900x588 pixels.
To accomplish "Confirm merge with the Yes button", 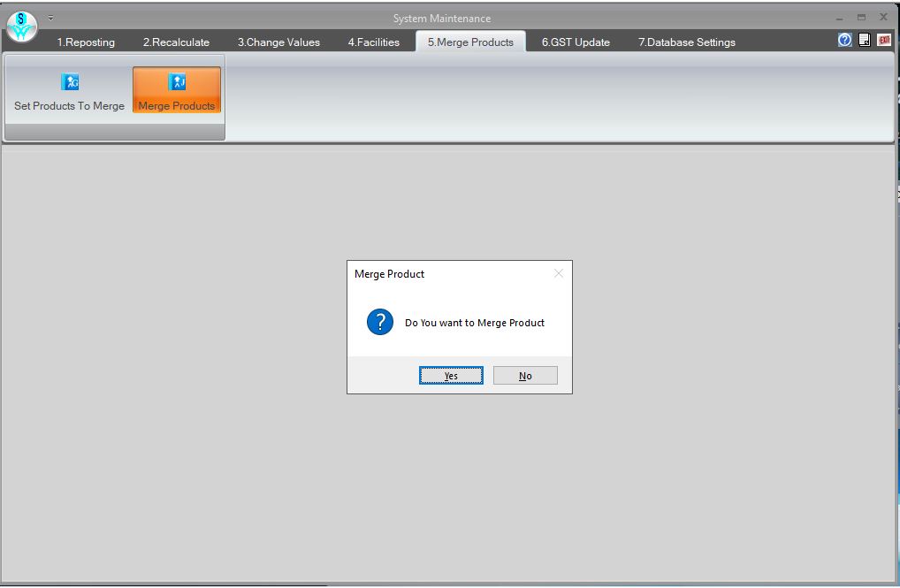I will (451, 376).
